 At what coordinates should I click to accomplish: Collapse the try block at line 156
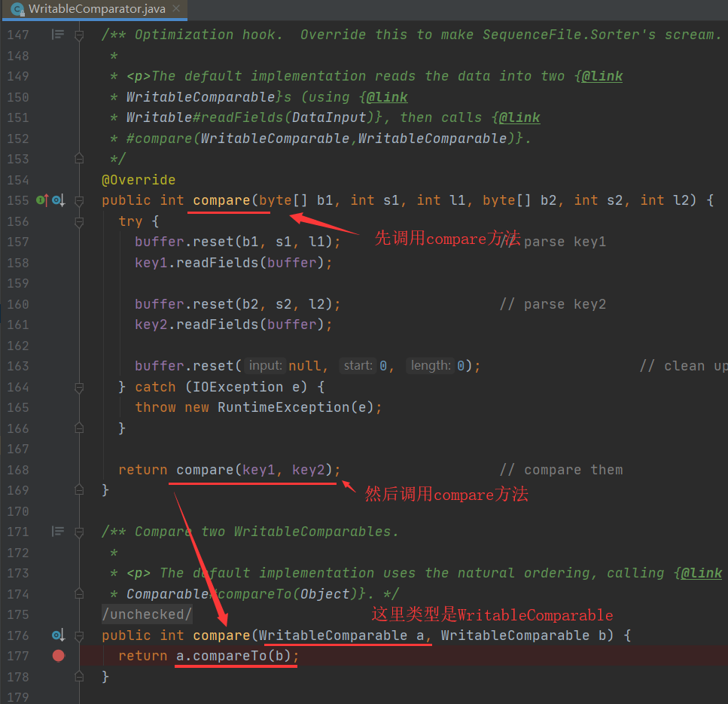point(79,221)
